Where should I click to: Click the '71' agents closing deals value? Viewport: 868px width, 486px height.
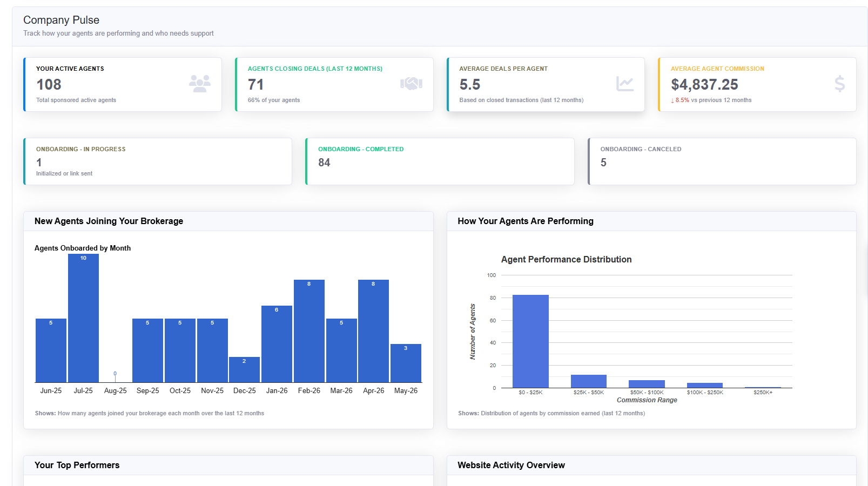point(255,85)
